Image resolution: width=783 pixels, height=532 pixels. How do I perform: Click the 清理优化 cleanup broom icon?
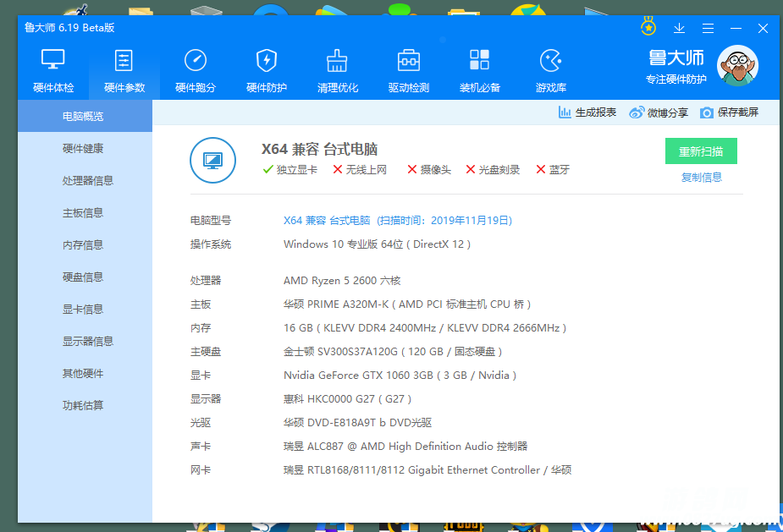(338, 61)
